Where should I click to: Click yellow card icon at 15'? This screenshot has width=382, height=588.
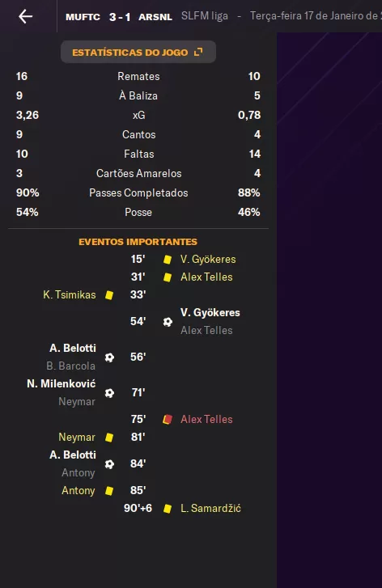pos(168,259)
